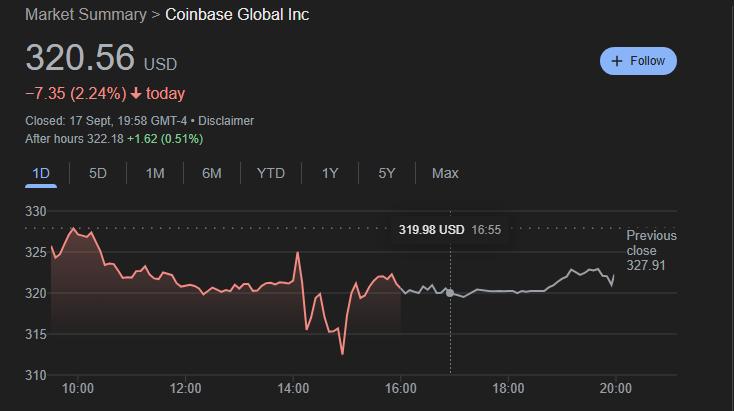Show the Max range chart

445,174
